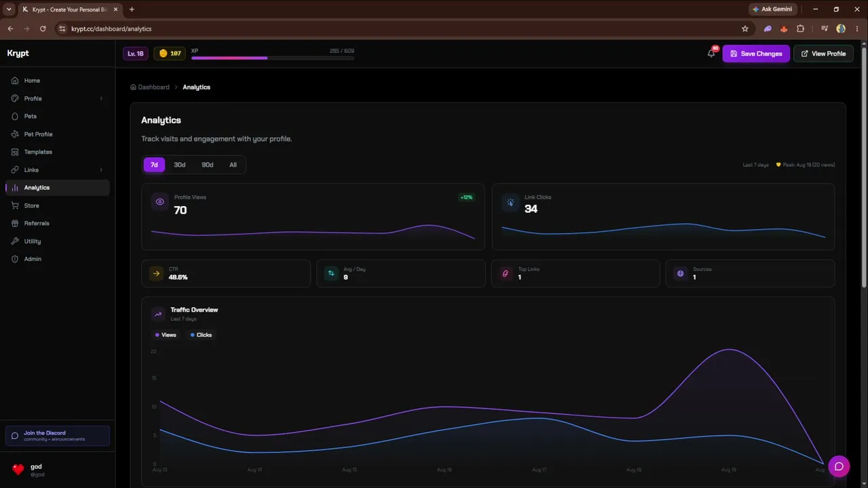Click the Link Clicks value 34
Viewport: 868px width, 488px height.
coord(531,209)
